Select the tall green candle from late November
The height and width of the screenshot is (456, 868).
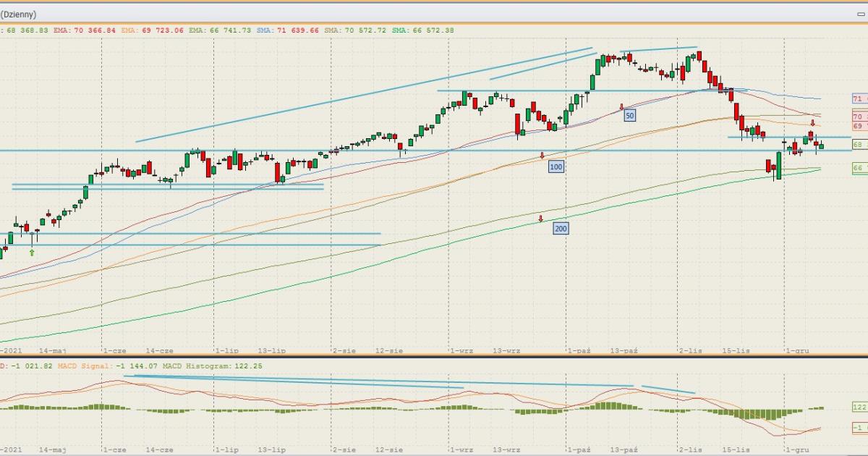click(779, 166)
